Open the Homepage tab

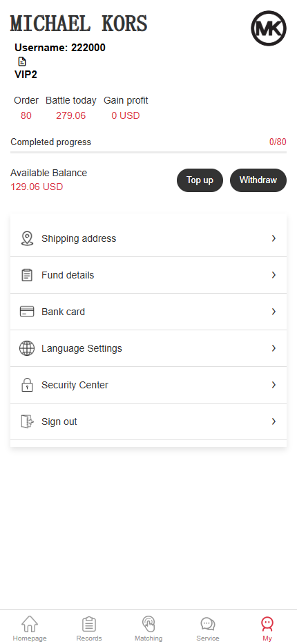pyautogui.click(x=30, y=629)
